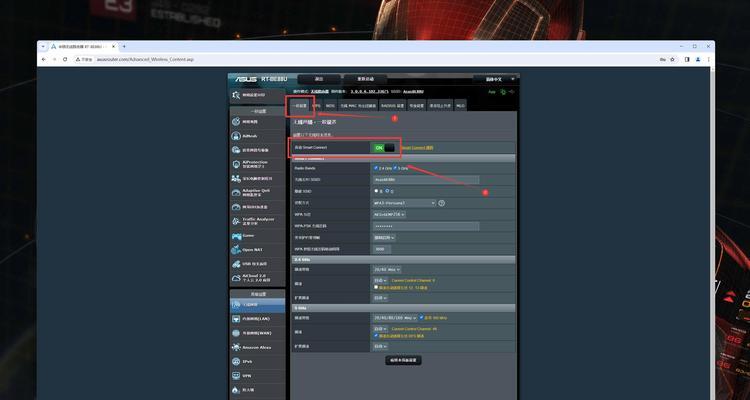Open the 2.4 GHz control channel dropdown
The width and height of the screenshot is (750, 400).
[381, 280]
